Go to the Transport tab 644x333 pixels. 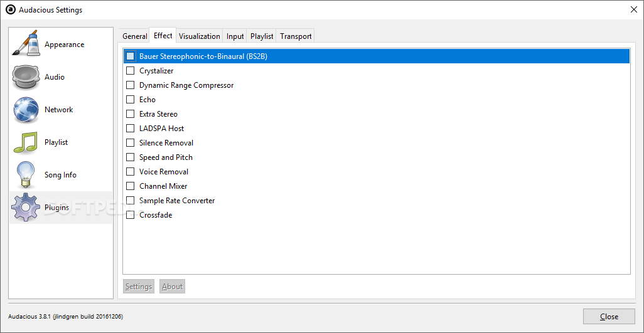[296, 36]
